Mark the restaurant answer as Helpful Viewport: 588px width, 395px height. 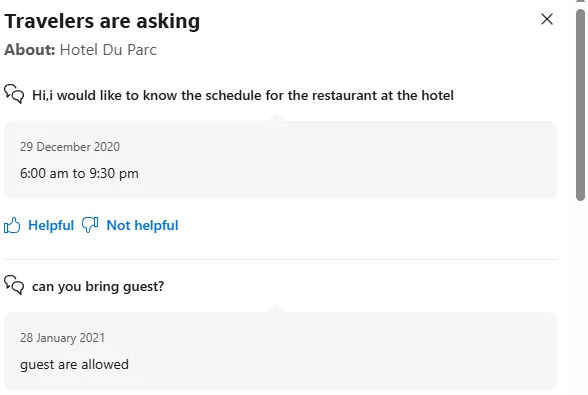click(x=51, y=225)
